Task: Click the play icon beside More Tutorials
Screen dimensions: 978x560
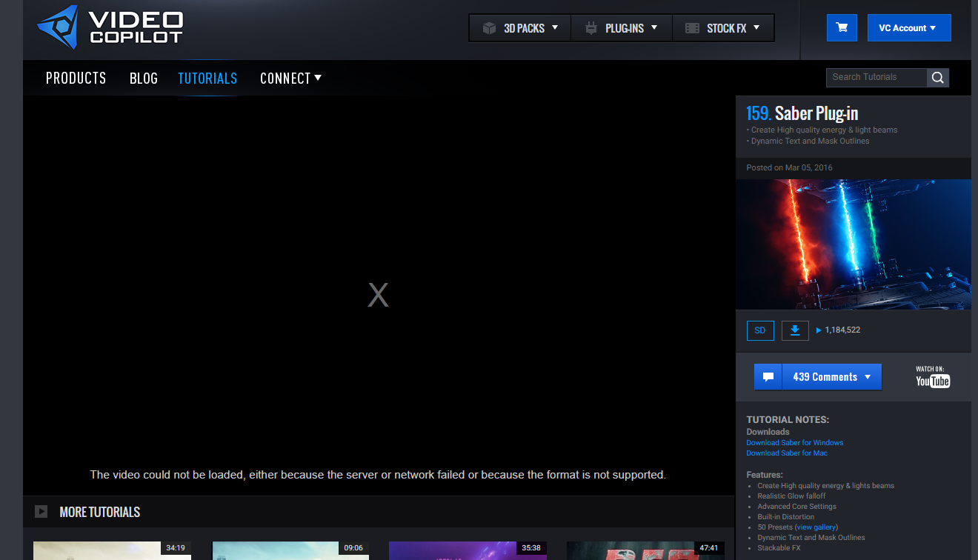Action: 41,512
